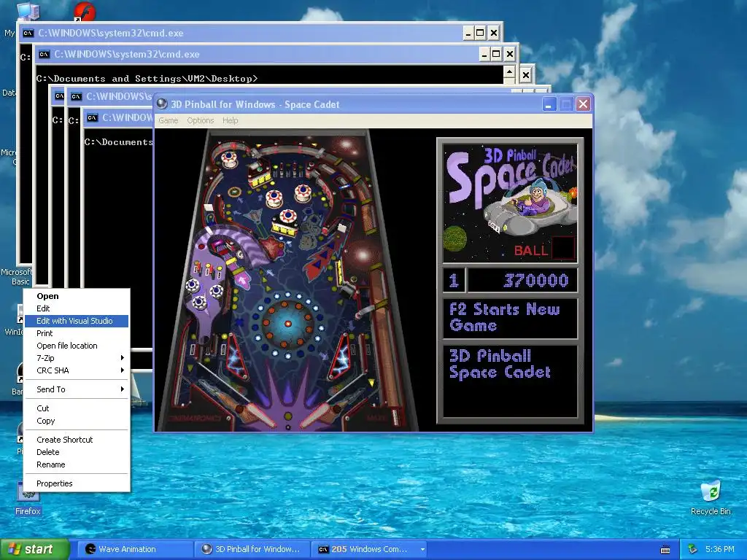The image size is (747, 560).
Task: Select Create Shortcut
Action: pos(76,440)
